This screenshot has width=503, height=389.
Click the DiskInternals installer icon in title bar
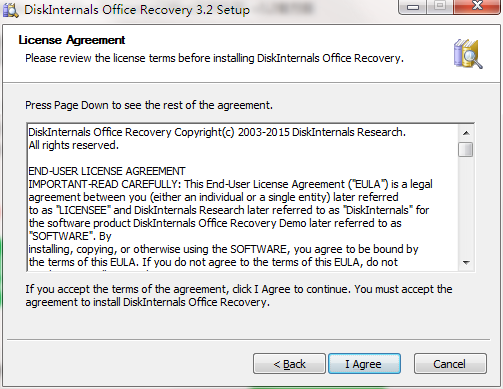pyautogui.click(x=10, y=10)
